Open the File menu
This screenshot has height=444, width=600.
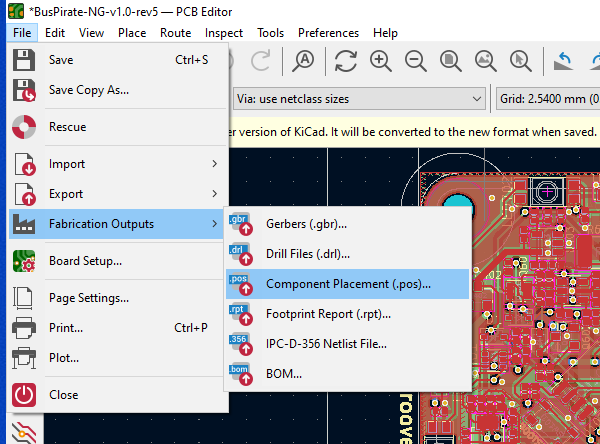pyautogui.click(x=22, y=33)
